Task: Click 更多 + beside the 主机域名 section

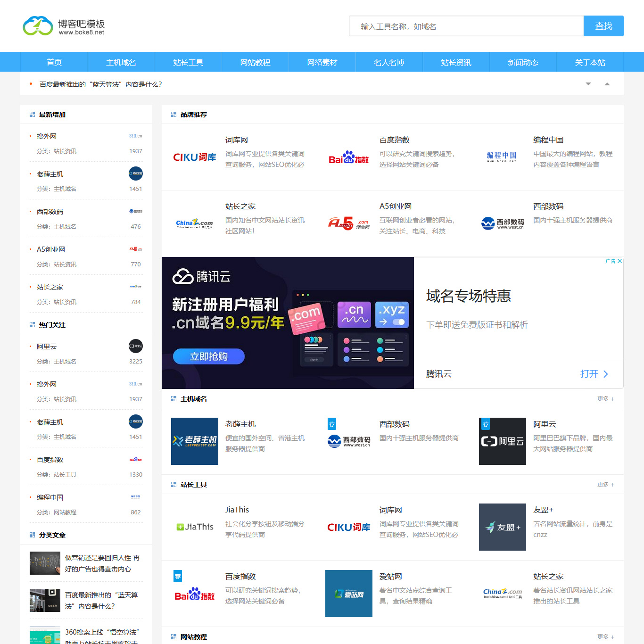Action: pos(605,399)
